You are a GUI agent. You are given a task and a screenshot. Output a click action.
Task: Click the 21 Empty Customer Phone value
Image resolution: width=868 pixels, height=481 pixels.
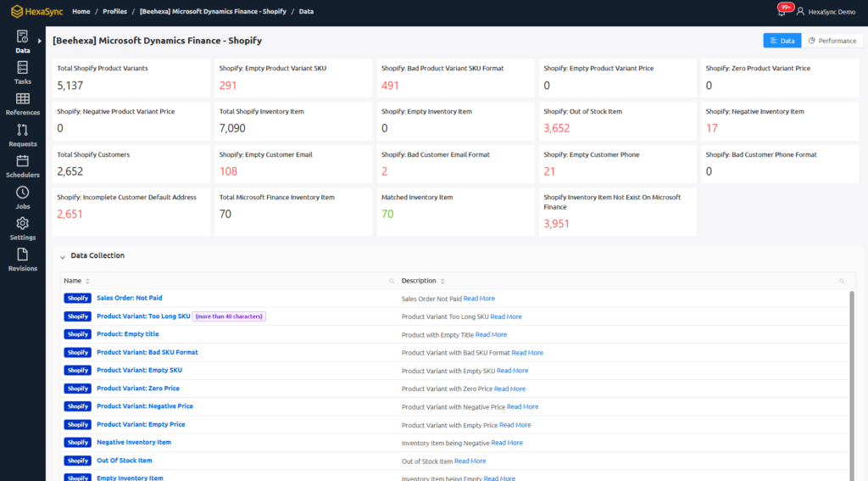[x=549, y=171]
